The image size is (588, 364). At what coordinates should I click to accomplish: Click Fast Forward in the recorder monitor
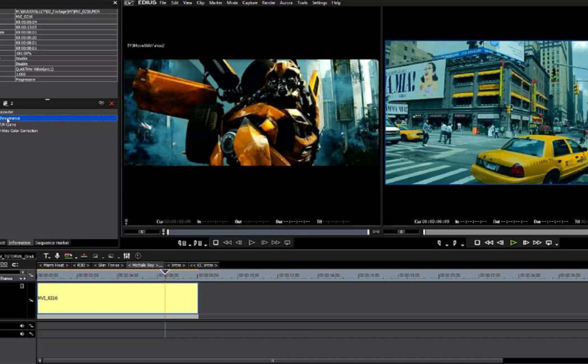tap(537, 243)
